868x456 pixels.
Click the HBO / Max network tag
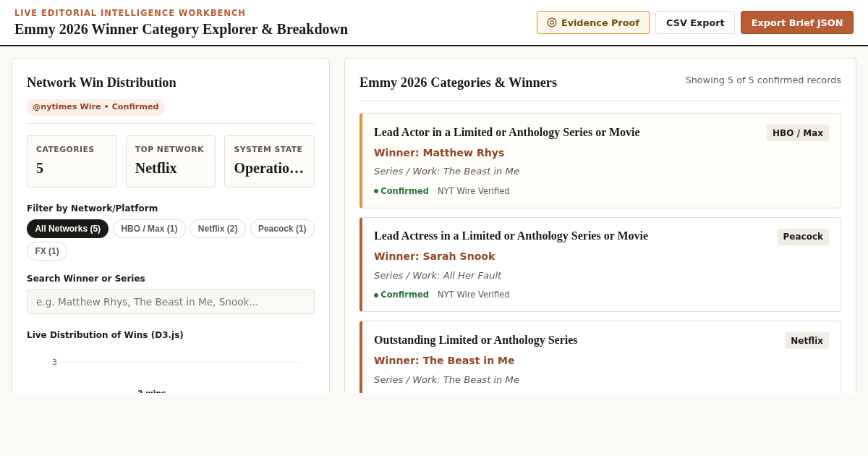[798, 133]
